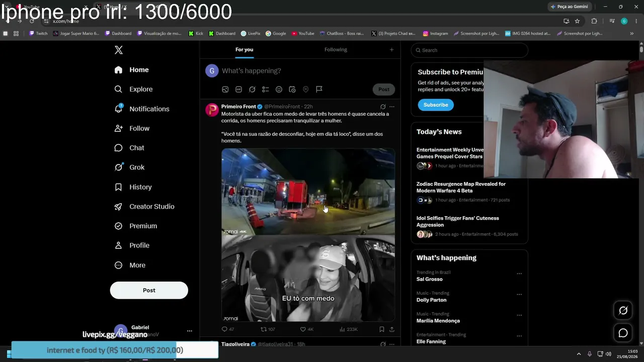Switch to For you tab
The image size is (644, 362).
(244, 50)
